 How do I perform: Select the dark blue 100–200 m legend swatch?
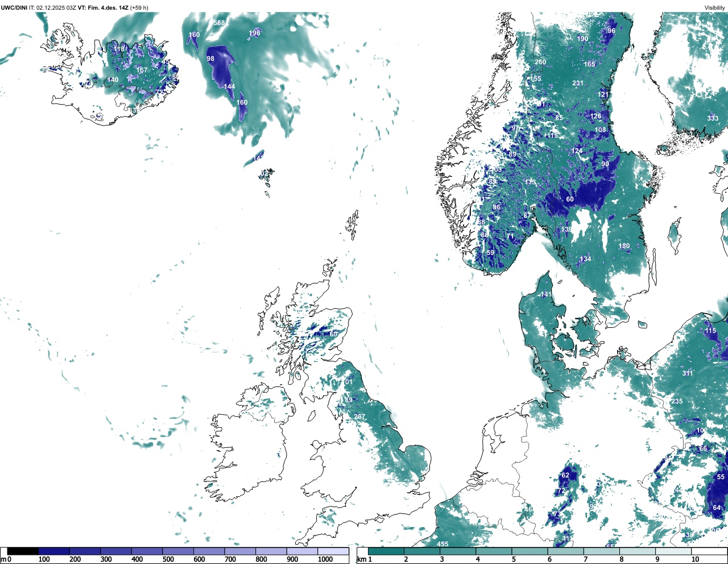tap(54, 551)
